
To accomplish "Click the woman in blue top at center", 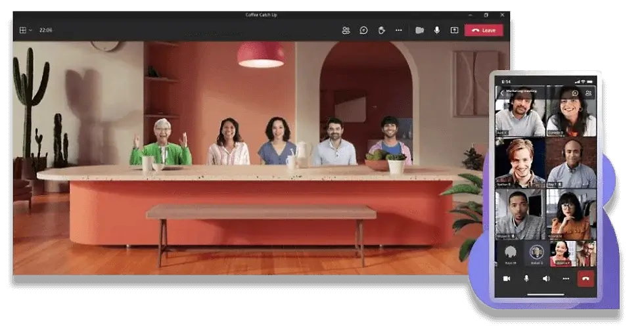I will click(x=277, y=141).
